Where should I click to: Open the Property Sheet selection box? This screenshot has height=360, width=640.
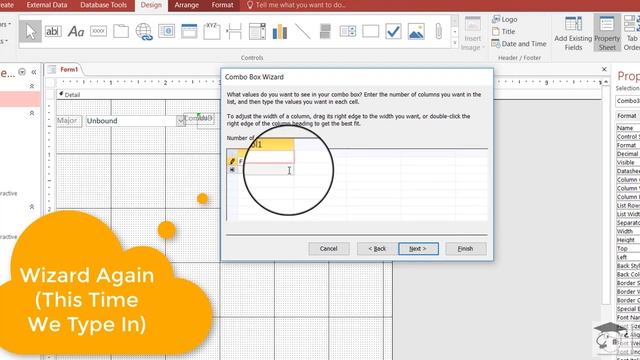pos(628,101)
